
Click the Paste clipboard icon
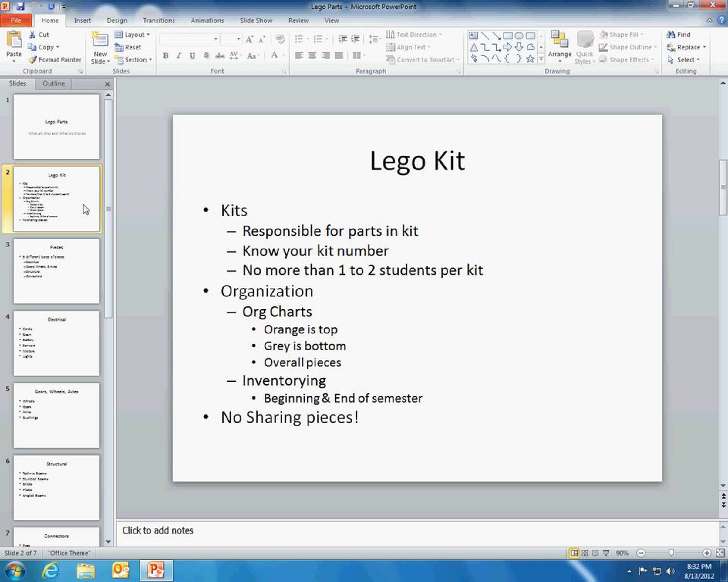pyautogui.click(x=14, y=40)
